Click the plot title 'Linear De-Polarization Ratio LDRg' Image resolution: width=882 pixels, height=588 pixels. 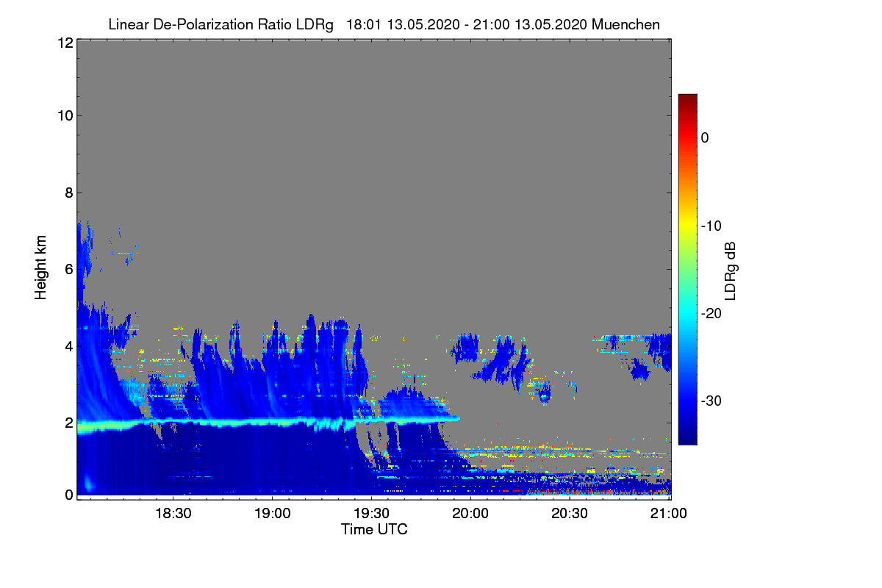(x=220, y=25)
